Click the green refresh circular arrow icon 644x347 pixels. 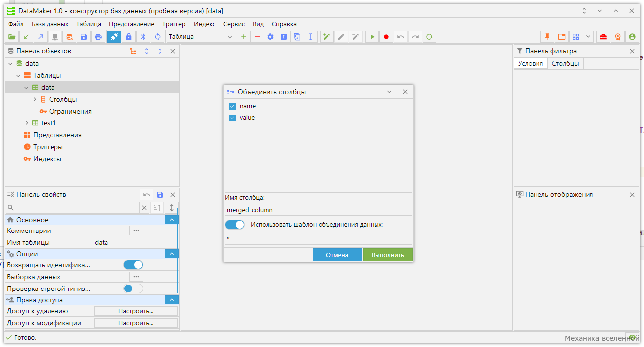(x=429, y=37)
